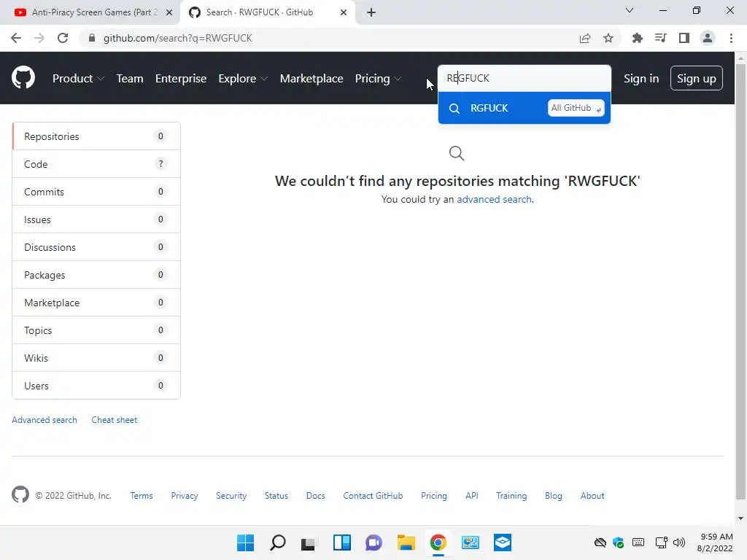The width and height of the screenshot is (747, 560).
Task: Open a new browser tab
Action: 371,12
